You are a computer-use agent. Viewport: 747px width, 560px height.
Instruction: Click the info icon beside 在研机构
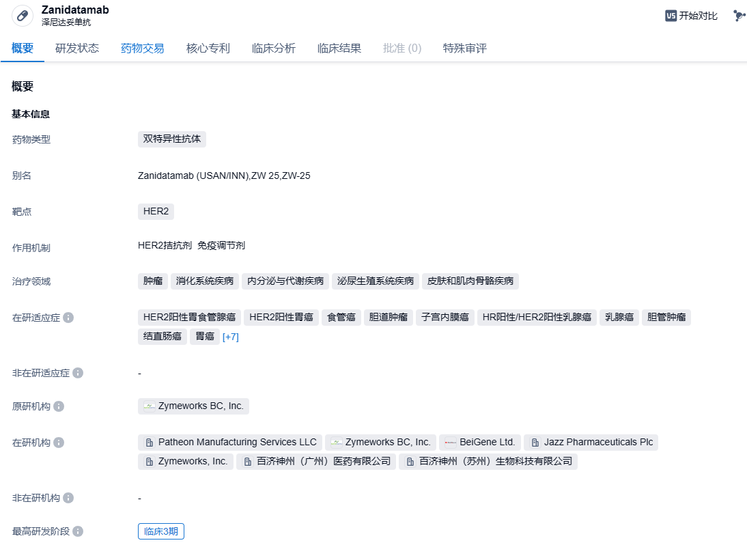click(59, 443)
